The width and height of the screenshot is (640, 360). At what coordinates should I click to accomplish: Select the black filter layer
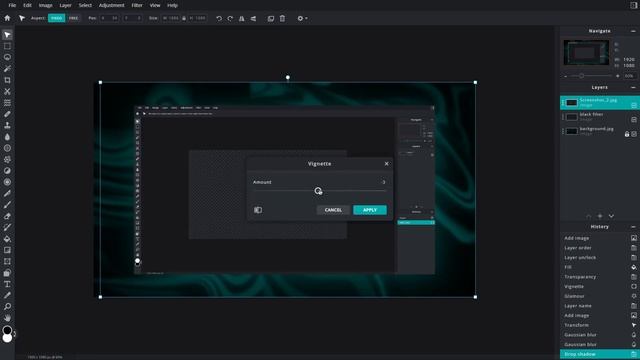point(600,117)
